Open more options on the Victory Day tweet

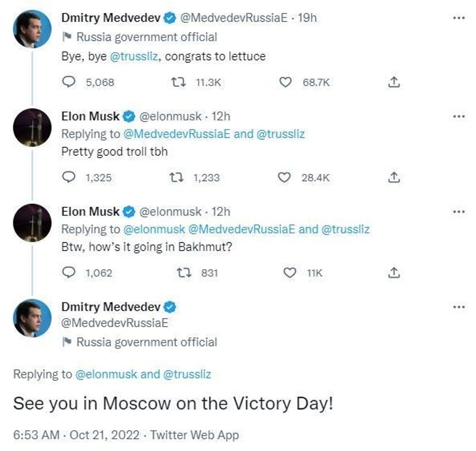[459, 307]
